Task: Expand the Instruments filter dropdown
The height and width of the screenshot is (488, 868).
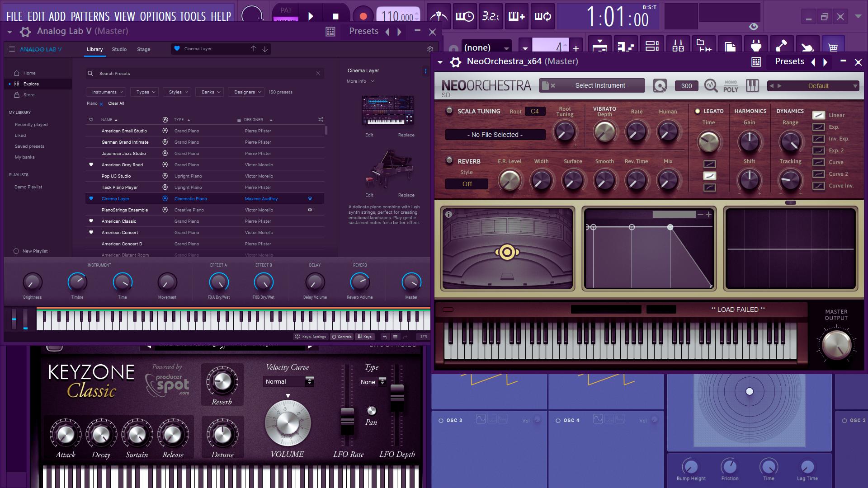Action: point(106,92)
